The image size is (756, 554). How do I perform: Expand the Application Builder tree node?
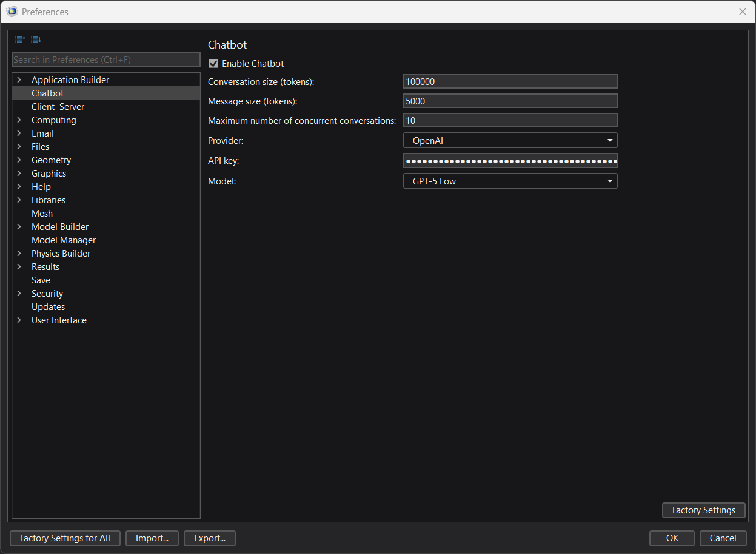click(x=19, y=80)
